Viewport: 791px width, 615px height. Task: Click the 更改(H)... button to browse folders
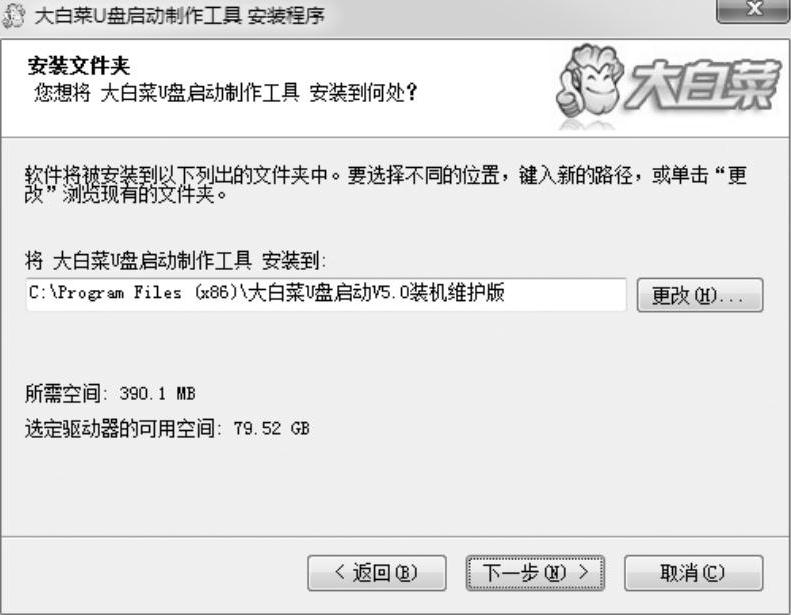[x=700, y=295]
